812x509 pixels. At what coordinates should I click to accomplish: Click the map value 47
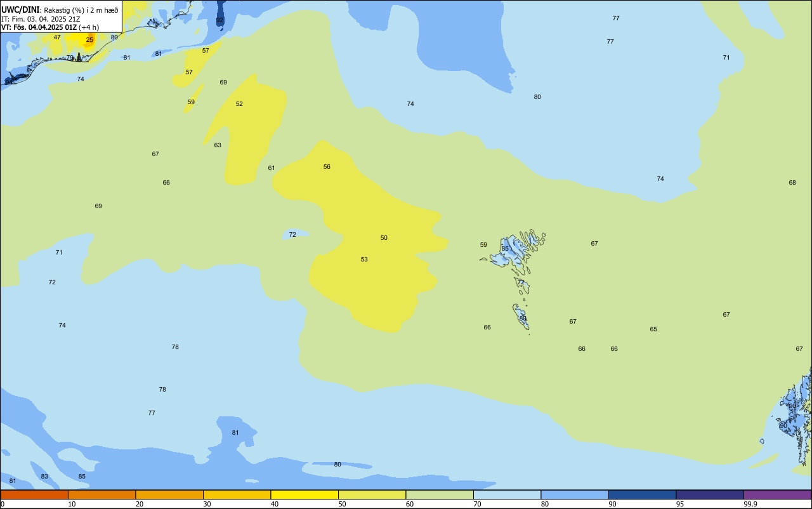tap(57, 37)
